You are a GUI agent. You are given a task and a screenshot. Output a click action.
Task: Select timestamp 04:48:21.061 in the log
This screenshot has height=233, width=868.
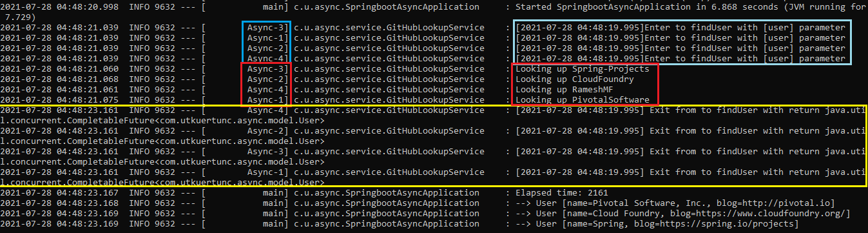pos(88,90)
